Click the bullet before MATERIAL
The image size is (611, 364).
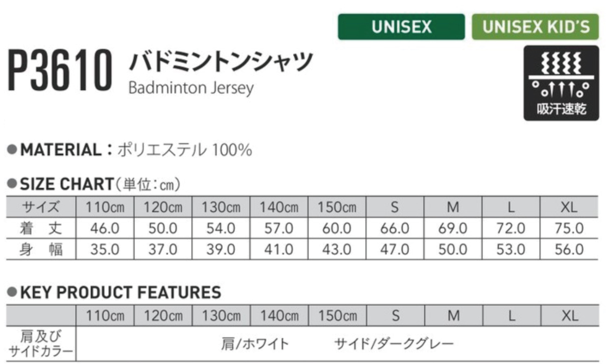click(12, 149)
